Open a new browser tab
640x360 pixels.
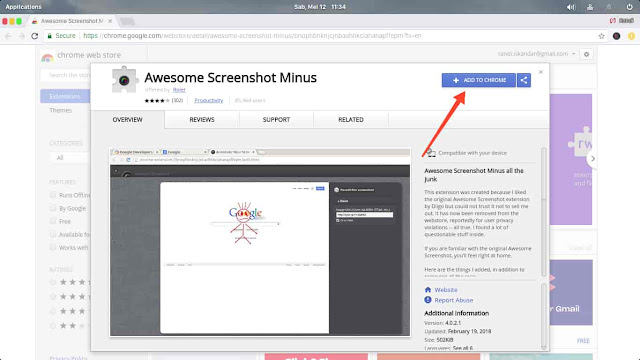click(127, 21)
